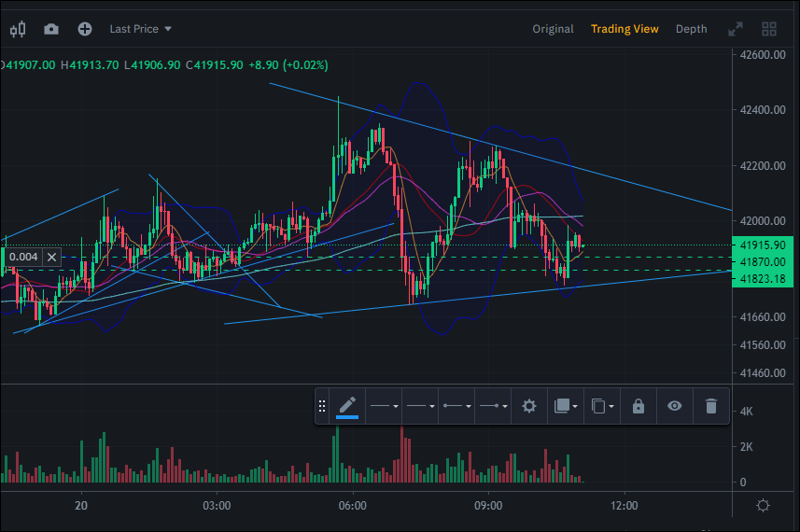Viewport: 800px width, 532px height.
Task: Open the clone/copy drawing dropdown
Action: (x=602, y=406)
